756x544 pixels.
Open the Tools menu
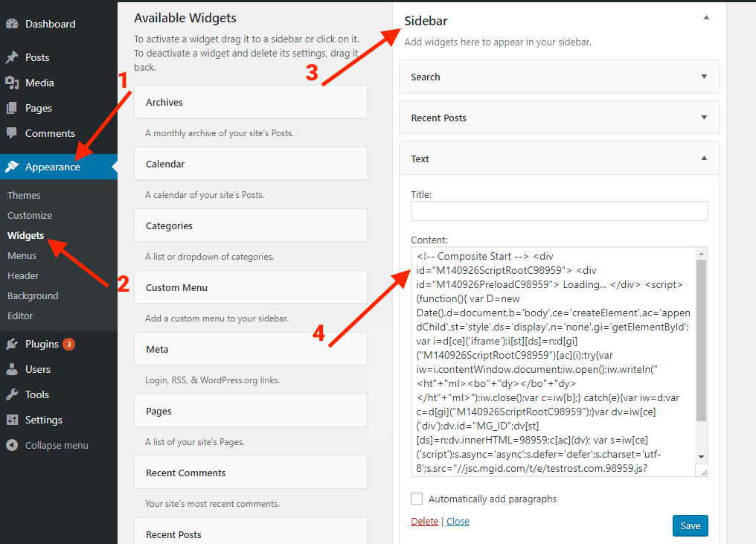[37, 394]
